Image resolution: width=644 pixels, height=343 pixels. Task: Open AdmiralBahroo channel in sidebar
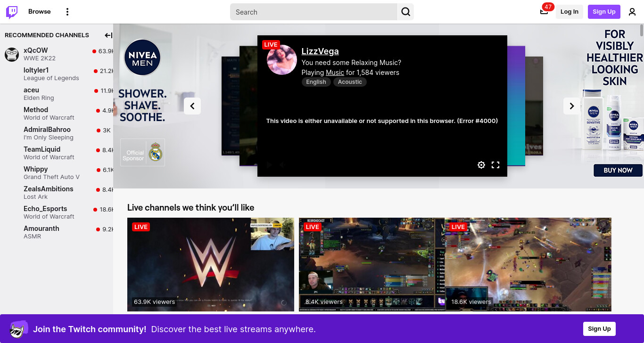(57, 133)
